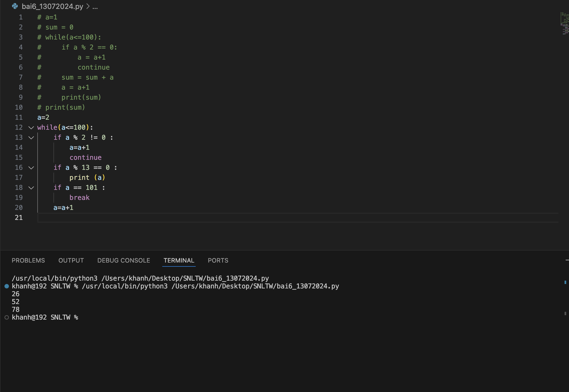569x392 pixels.
Task: Switch to the OUTPUT panel tab
Action: pyautogui.click(x=71, y=260)
